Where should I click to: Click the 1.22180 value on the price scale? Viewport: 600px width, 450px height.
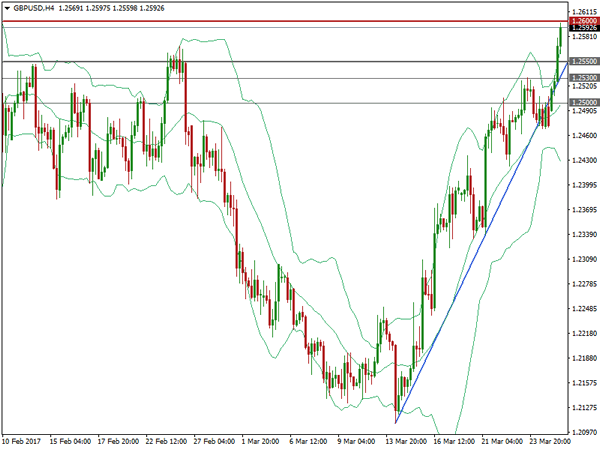(x=585, y=334)
